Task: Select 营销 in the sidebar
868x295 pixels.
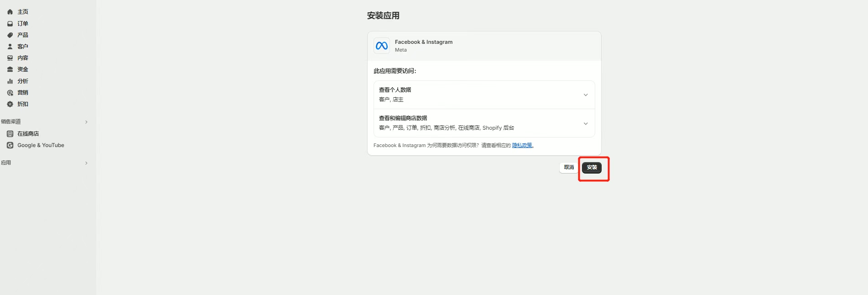Action: 23,93
